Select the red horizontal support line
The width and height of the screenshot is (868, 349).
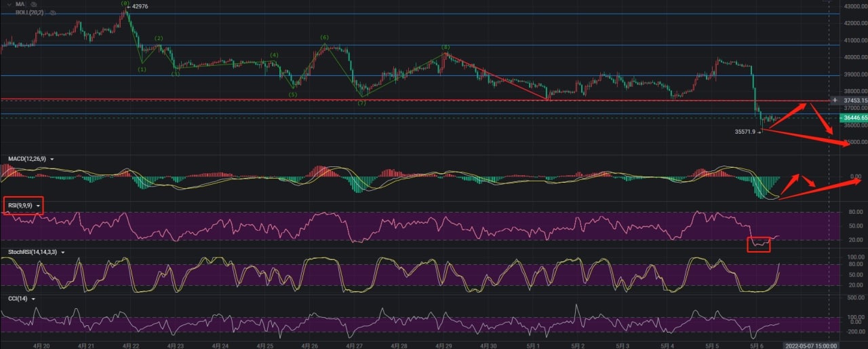coord(407,100)
